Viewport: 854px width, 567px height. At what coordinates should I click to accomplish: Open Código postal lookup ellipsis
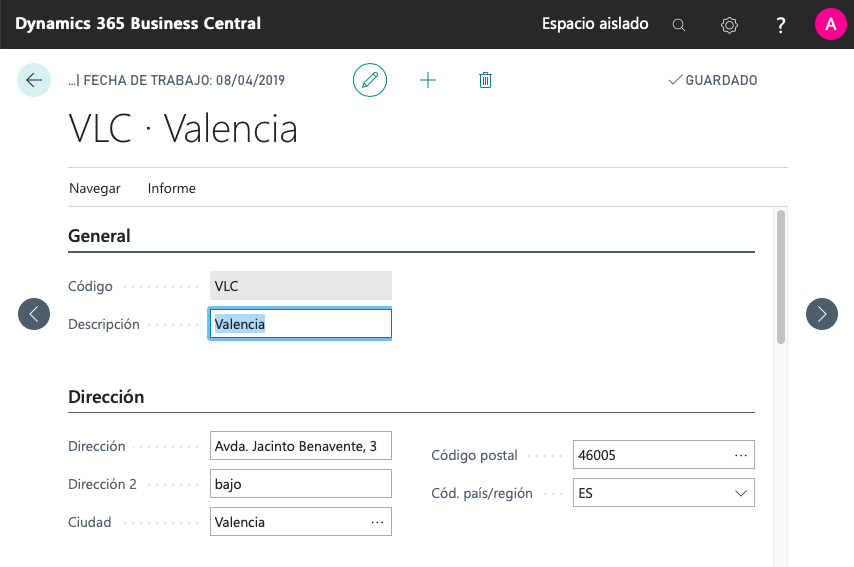coord(741,455)
